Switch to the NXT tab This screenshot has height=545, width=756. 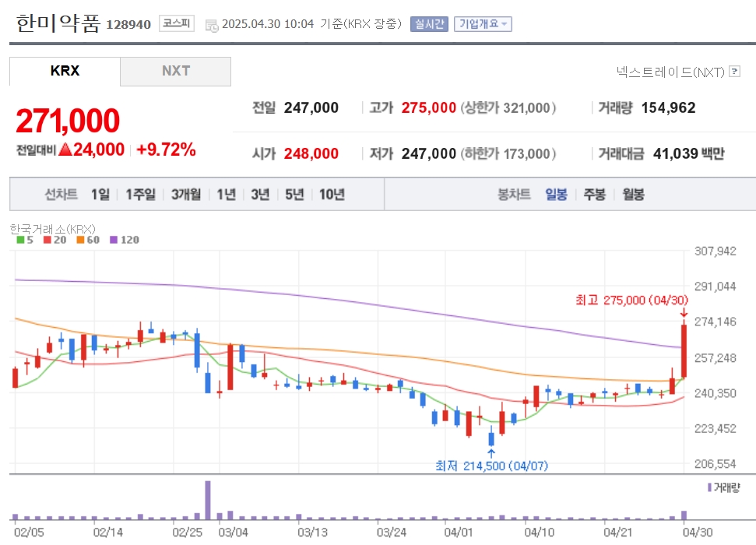coord(175,71)
